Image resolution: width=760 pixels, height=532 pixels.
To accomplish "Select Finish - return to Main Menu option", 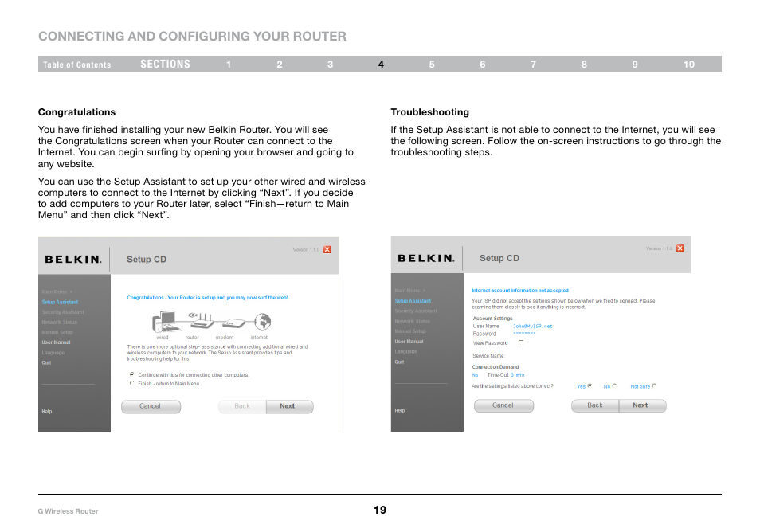I will pos(131,383).
